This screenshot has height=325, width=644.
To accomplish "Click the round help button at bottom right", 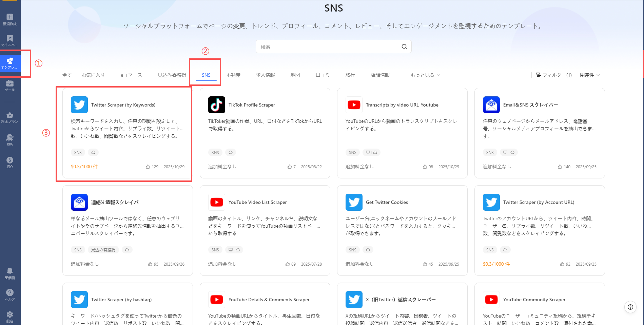I will [x=630, y=307].
